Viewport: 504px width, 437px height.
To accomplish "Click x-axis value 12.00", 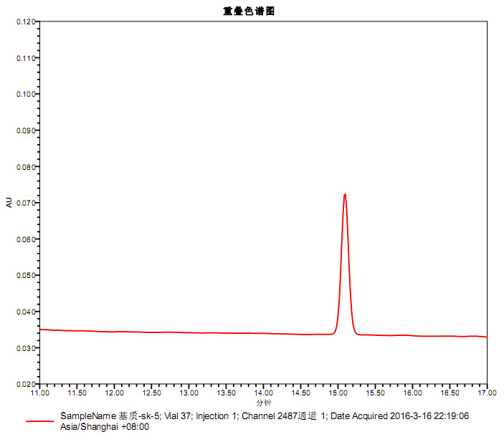I will click(115, 393).
